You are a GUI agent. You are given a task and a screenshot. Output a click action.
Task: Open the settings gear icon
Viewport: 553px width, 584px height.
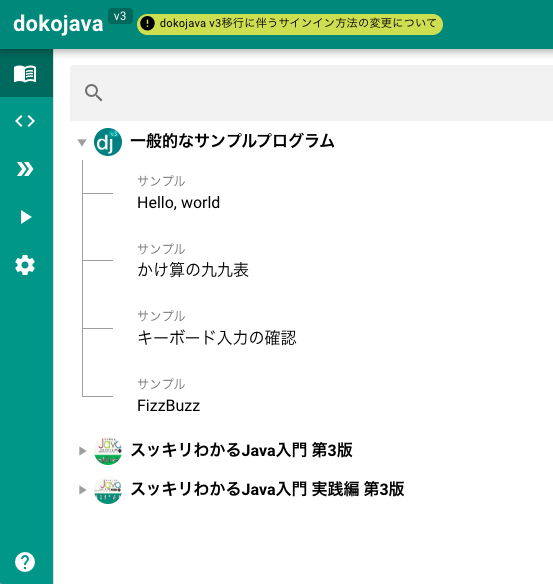(25, 265)
